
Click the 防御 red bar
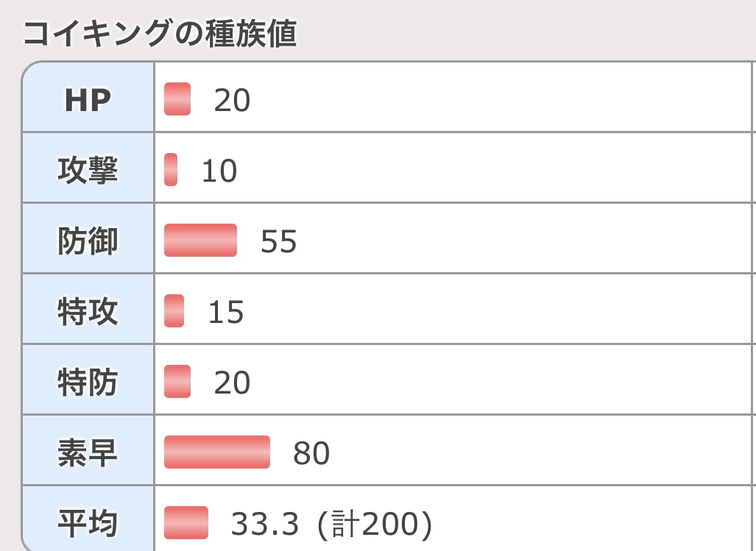tap(200, 241)
